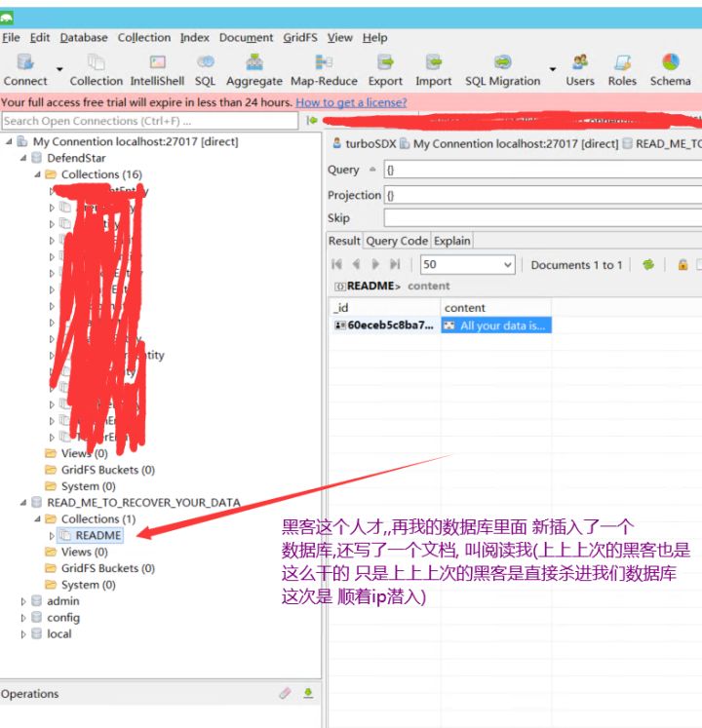Select the 'All your data is...' content cell

pyautogui.click(x=496, y=326)
